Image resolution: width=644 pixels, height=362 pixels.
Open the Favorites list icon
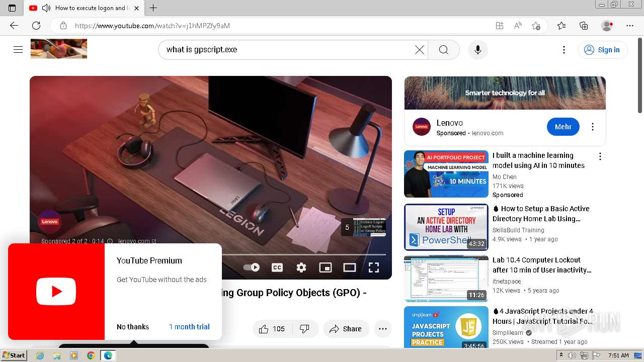561,26
